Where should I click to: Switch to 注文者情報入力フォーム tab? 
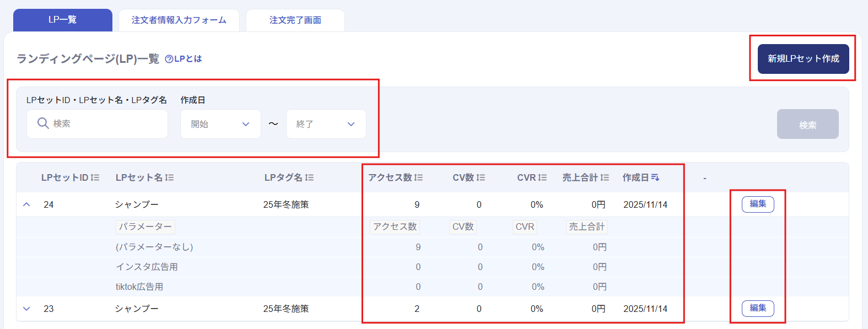click(x=179, y=20)
